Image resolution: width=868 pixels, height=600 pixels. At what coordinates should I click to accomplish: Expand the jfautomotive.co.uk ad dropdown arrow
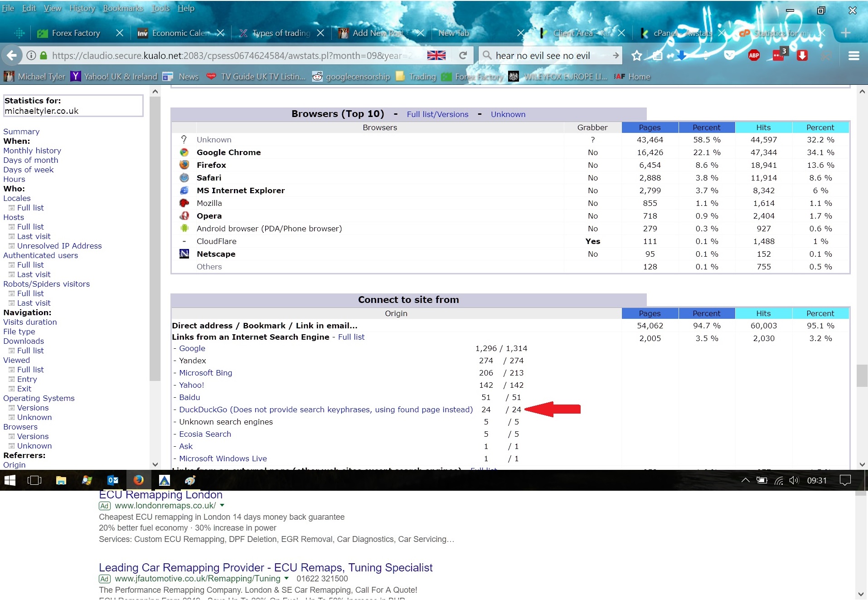pyautogui.click(x=286, y=578)
